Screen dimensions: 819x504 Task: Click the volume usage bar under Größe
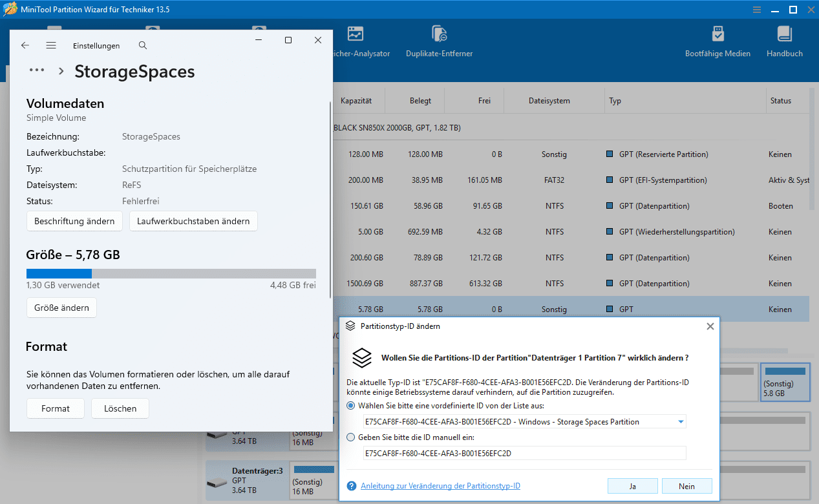tap(171, 273)
